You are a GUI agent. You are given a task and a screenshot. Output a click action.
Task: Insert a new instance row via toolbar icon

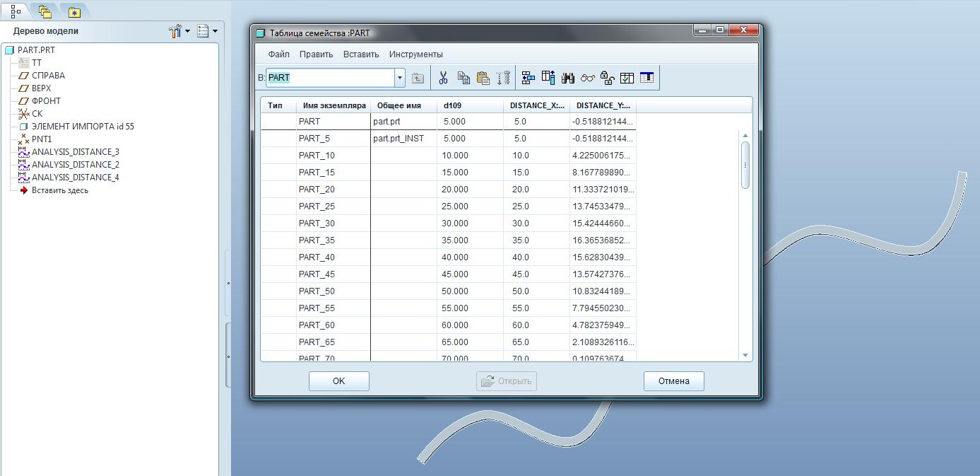(528, 78)
